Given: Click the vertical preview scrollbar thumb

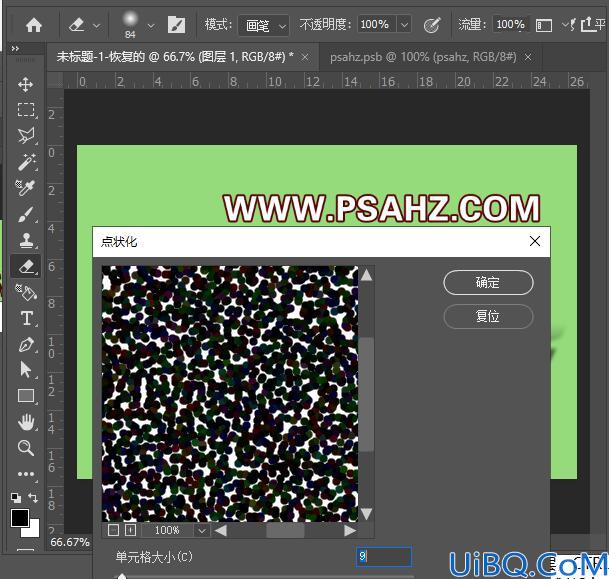Looking at the screenshot, I should 366,395.
